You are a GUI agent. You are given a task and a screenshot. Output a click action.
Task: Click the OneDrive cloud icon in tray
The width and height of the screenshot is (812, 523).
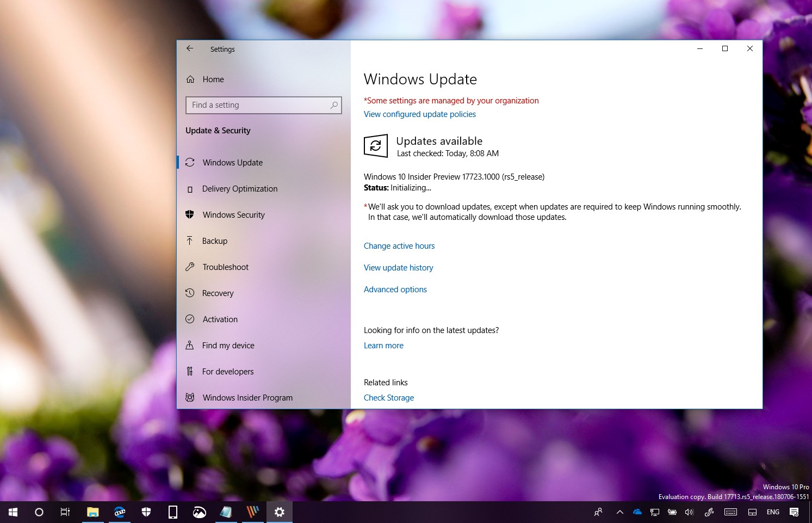[x=637, y=512]
